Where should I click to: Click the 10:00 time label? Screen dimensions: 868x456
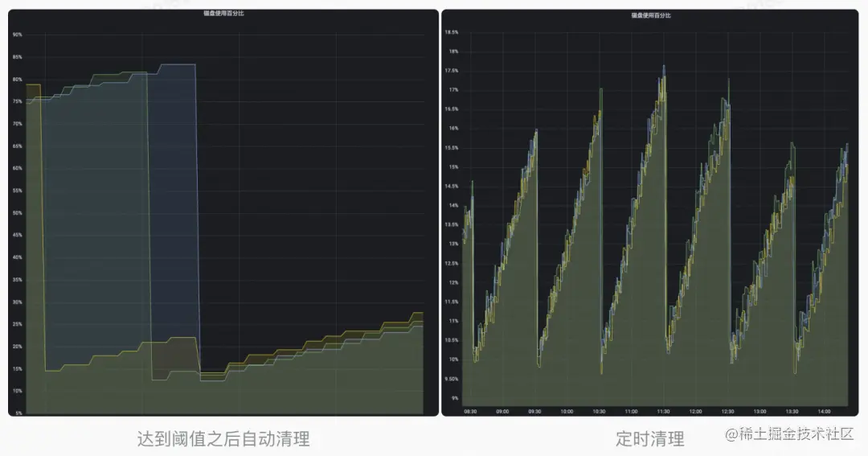point(567,412)
